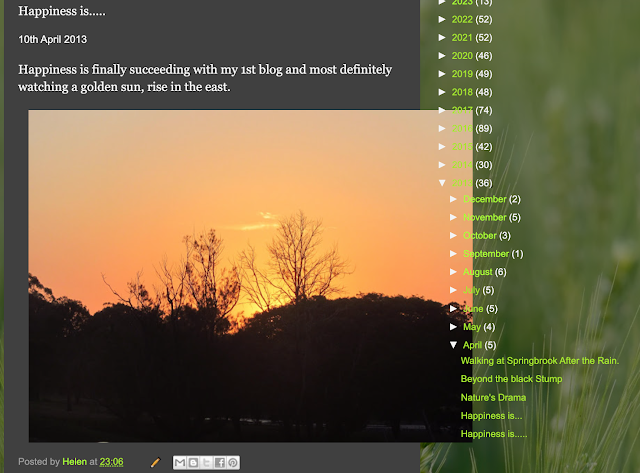Expand the December archive arrow
The height and width of the screenshot is (473, 640).
click(x=453, y=199)
